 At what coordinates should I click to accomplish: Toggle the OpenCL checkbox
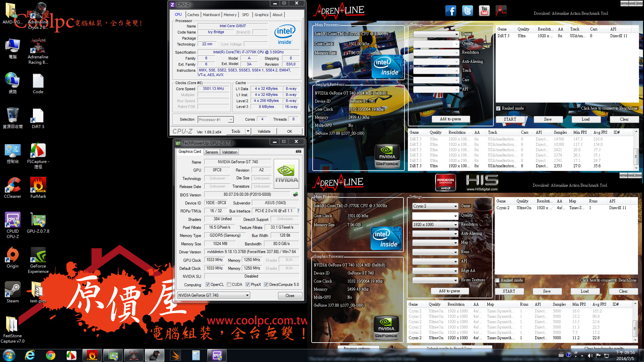pos(208,285)
